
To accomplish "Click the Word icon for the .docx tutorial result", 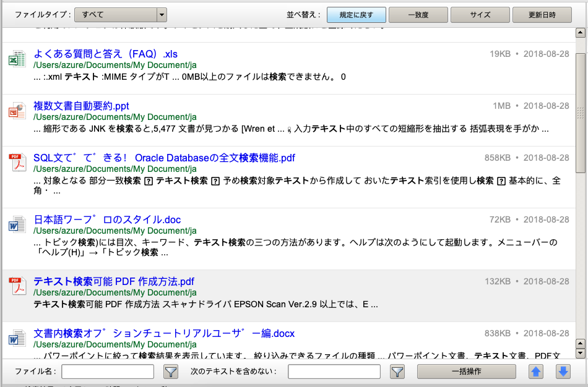I will pos(17,338).
